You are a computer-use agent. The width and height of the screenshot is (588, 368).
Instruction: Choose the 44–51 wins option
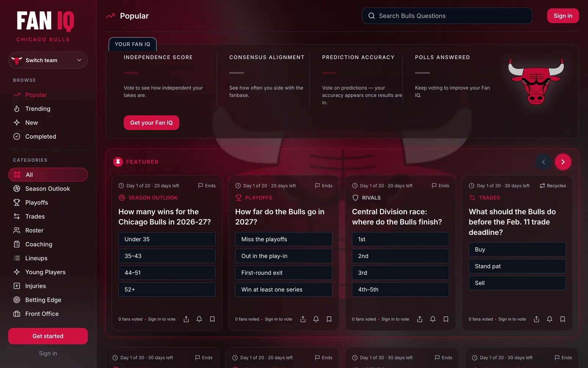(x=167, y=273)
